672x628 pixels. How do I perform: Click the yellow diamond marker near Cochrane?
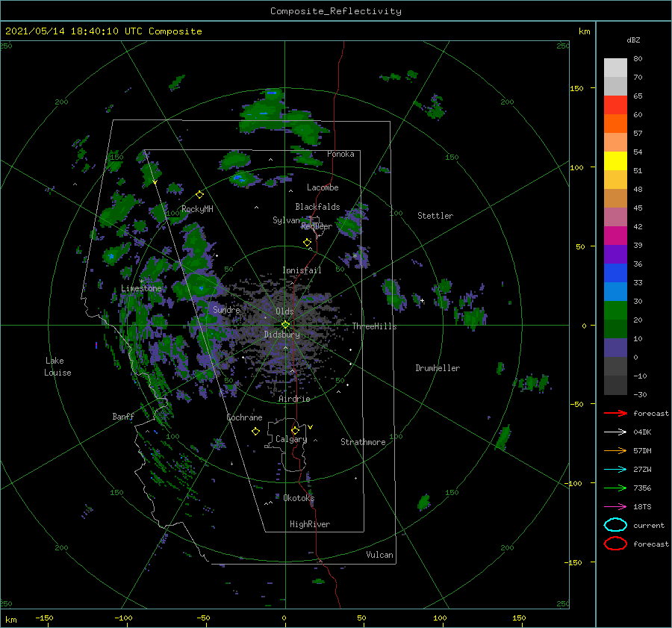(255, 432)
